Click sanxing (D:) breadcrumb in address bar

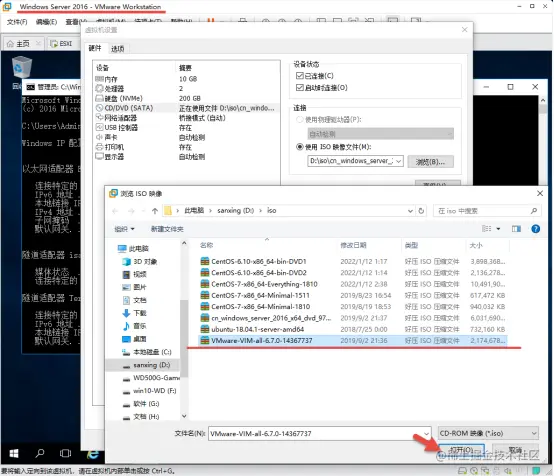235,211
